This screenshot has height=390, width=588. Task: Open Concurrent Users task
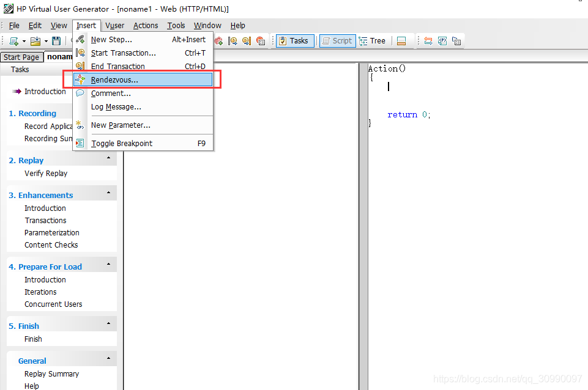54,304
